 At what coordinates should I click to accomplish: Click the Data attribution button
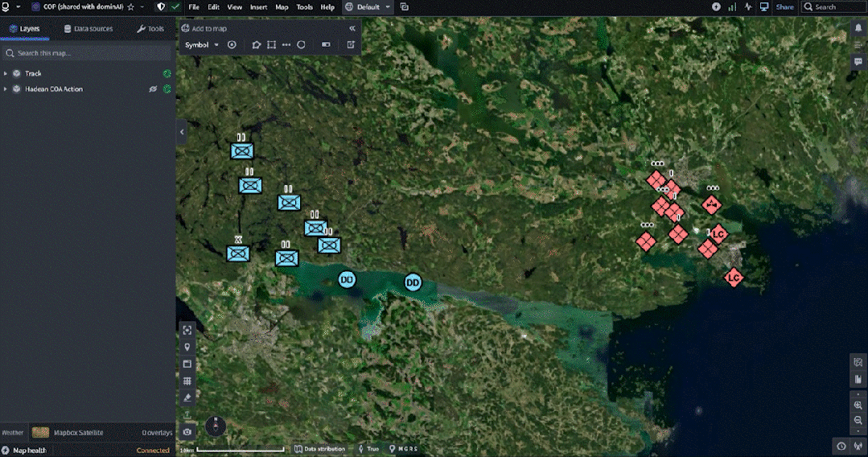click(319, 449)
